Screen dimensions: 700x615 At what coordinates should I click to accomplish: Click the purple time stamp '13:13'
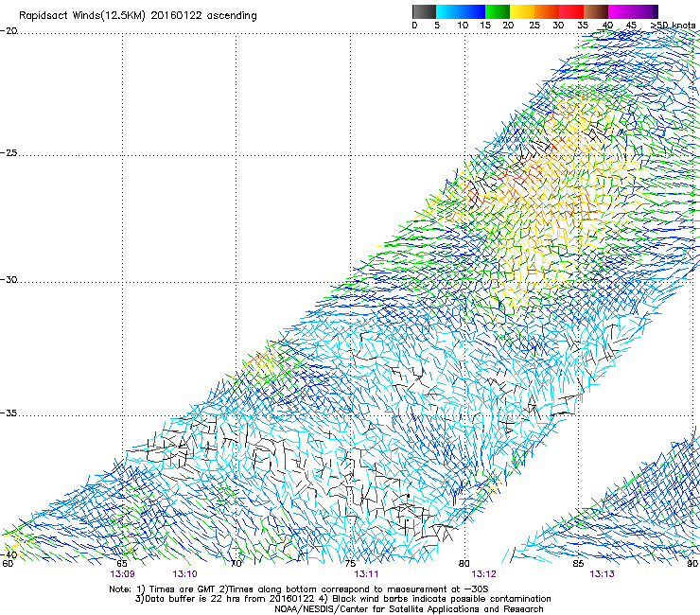pos(602,574)
